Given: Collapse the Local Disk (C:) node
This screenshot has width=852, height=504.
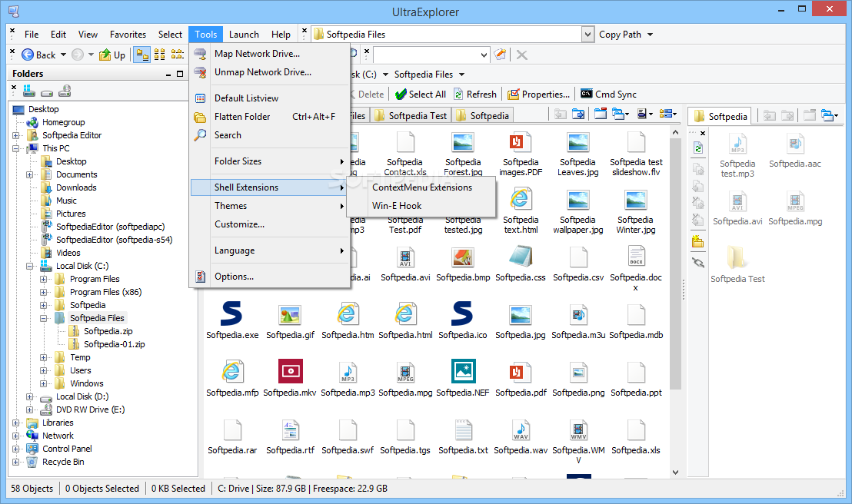Looking at the screenshot, I should 29,266.
